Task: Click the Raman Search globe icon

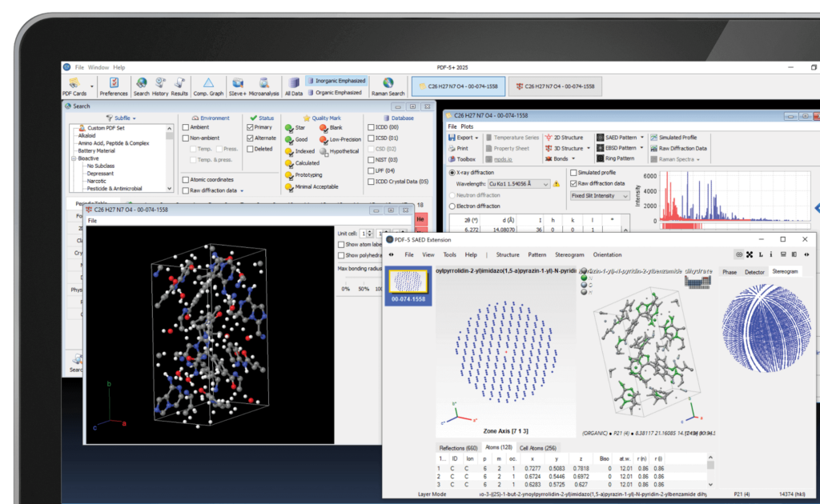Action: (388, 82)
